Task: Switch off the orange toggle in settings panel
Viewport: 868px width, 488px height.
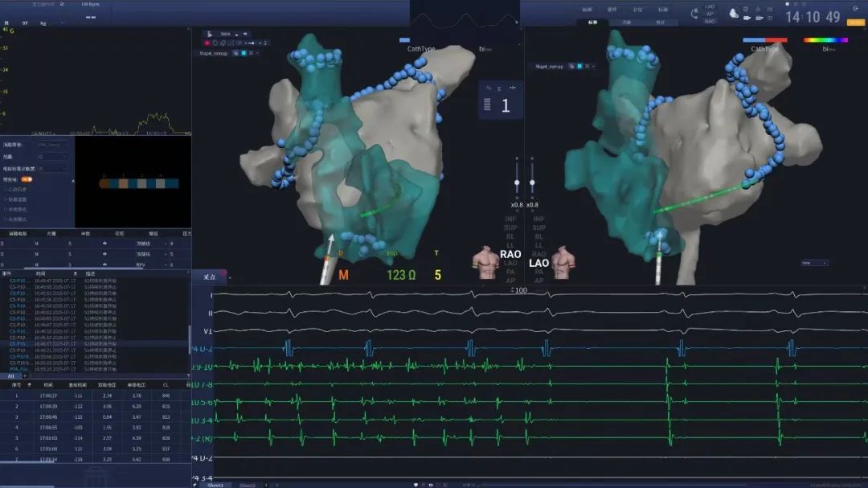Action: [27, 179]
